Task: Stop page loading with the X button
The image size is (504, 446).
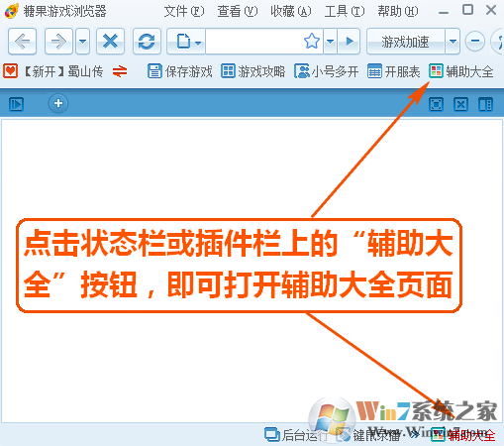Action: point(110,42)
